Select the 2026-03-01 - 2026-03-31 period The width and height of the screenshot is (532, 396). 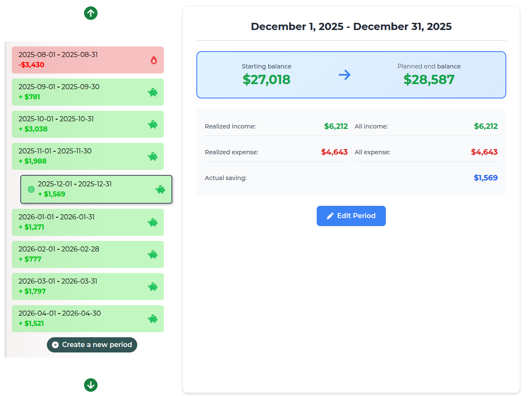(88, 287)
